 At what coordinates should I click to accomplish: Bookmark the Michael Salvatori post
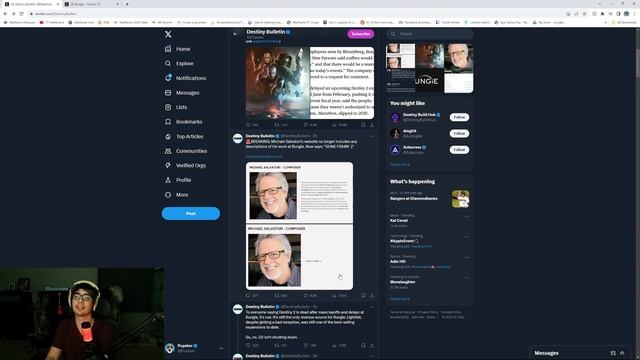(363, 296)
